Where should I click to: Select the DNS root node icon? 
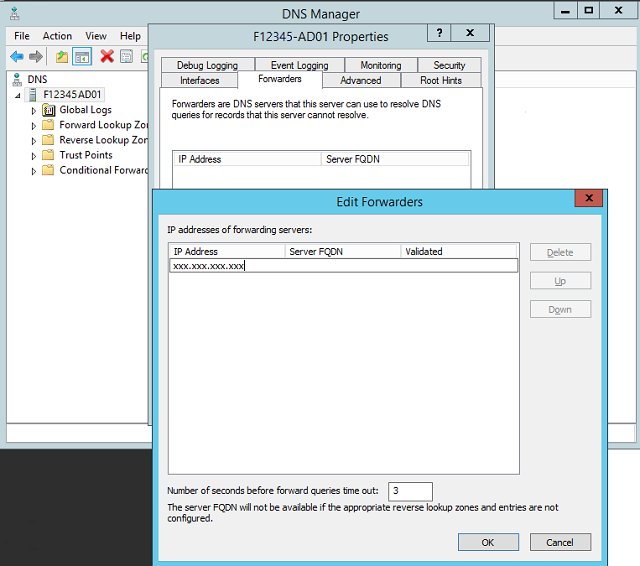(17, 79)
